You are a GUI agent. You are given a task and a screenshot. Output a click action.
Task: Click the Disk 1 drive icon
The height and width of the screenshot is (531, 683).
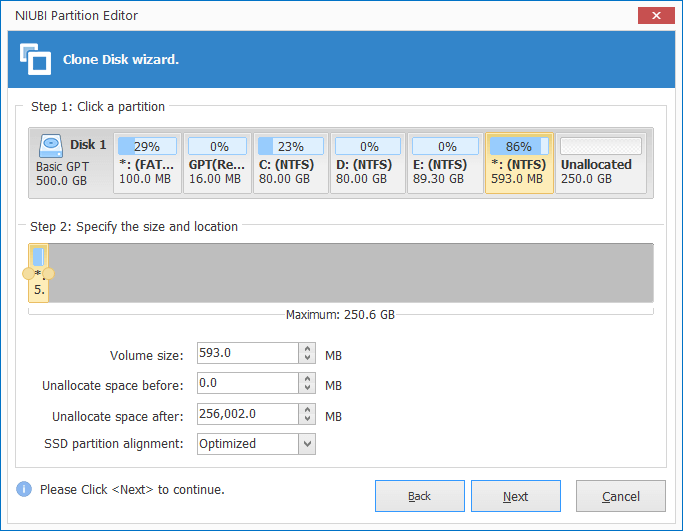point(51,146)
